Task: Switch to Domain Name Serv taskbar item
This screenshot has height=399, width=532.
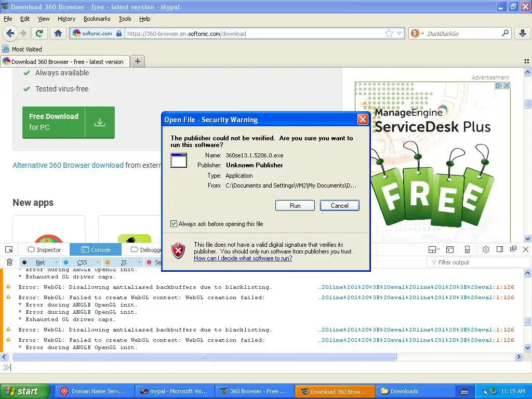Action: pos(95,391)
